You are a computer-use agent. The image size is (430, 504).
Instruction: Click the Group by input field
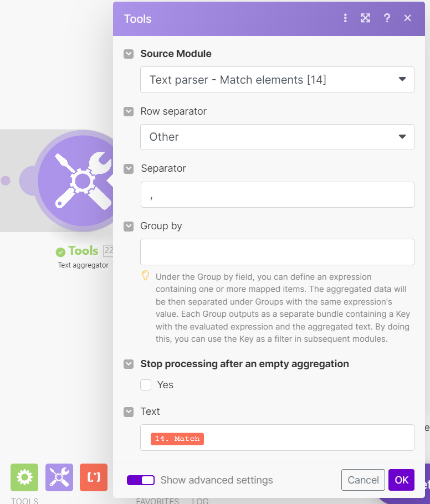[x=277, y=252]
